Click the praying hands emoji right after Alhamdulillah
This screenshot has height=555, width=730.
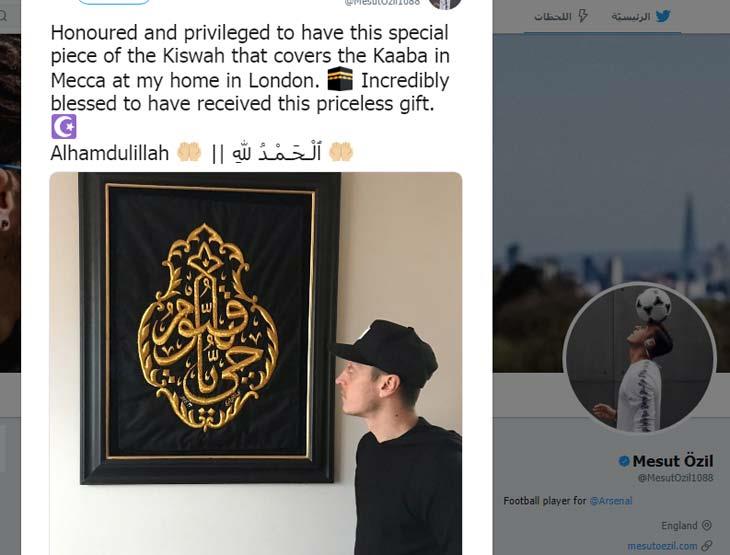[189, 152]
